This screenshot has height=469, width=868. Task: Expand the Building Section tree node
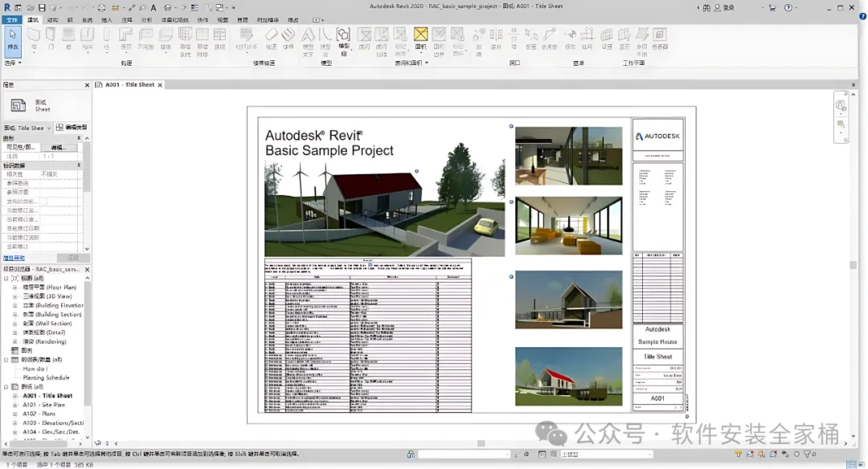(x=15, y=315)
